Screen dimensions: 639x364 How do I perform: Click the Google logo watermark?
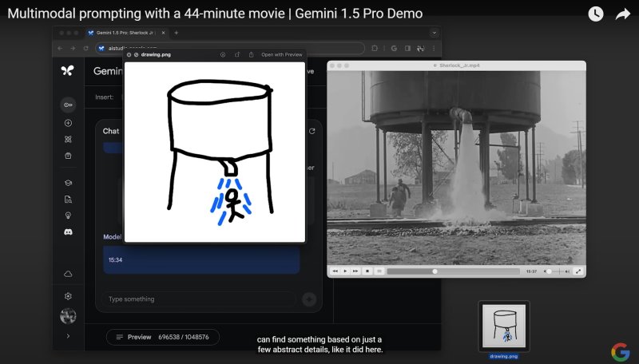click(x=621, y=351)
